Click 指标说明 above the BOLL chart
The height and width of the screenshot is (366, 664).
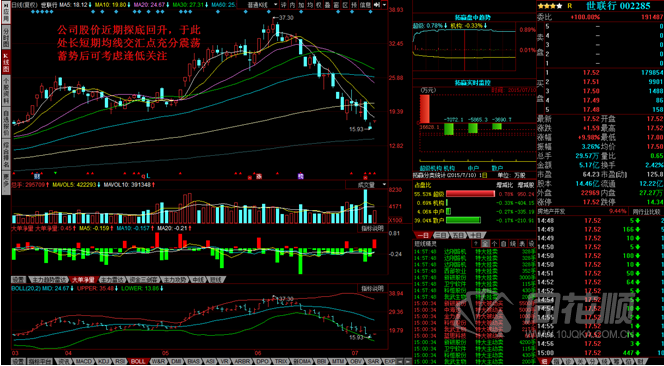[372, 288]
